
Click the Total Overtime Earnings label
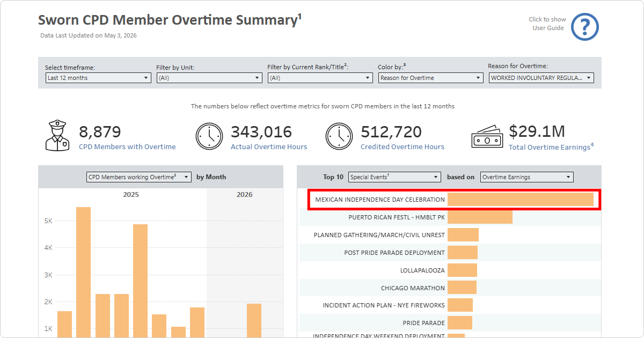click(551, 146)
